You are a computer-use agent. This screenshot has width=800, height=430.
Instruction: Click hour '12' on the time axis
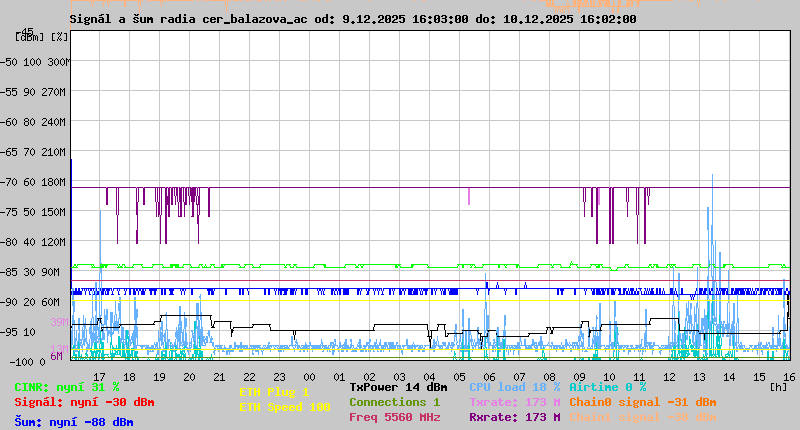[x=669, y=377]
